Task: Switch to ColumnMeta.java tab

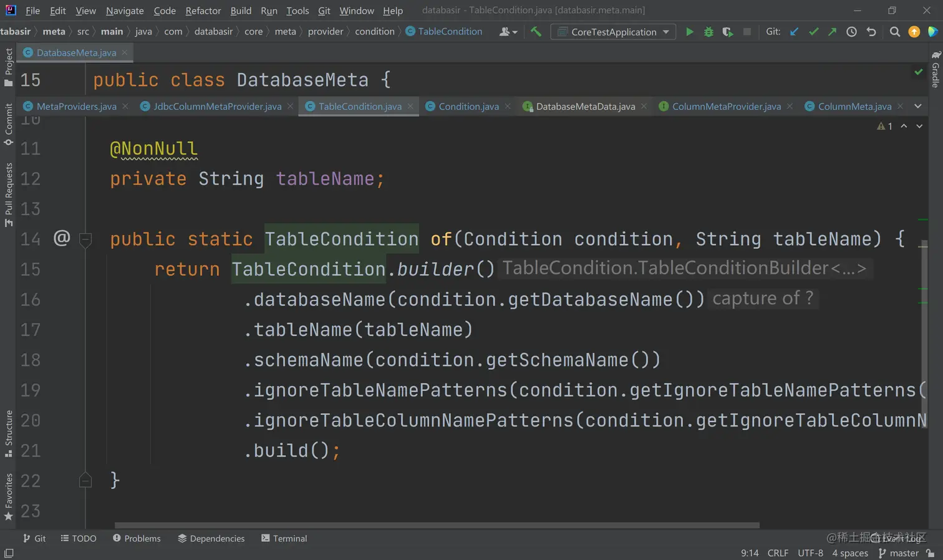Action: point(854,106)
